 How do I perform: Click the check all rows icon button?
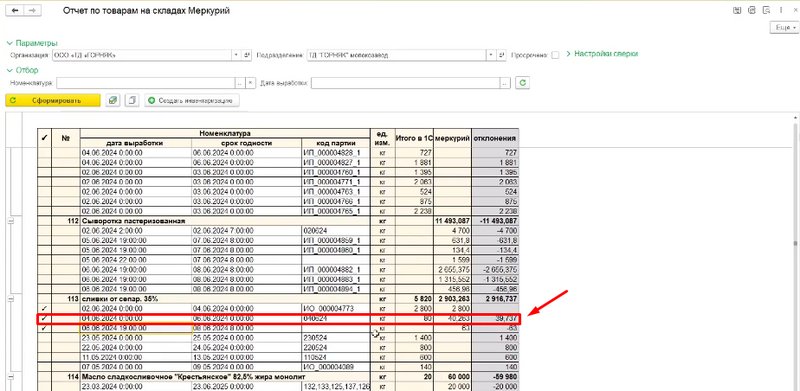113,101
